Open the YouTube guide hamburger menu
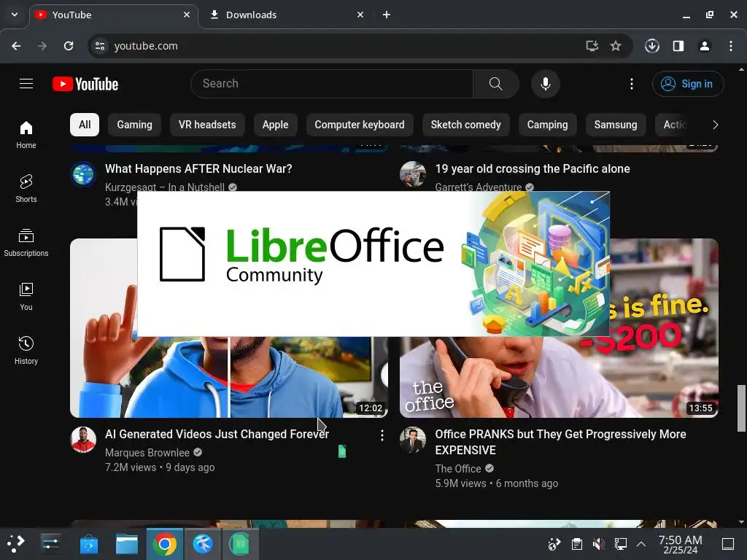747x560 pixels. (x=26, y=84)
